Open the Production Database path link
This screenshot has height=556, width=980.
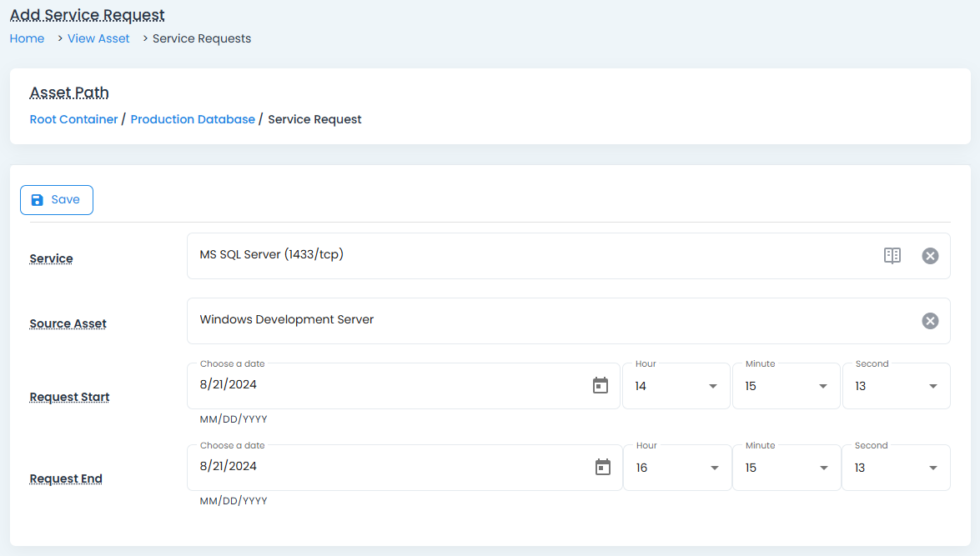(193, 119)
